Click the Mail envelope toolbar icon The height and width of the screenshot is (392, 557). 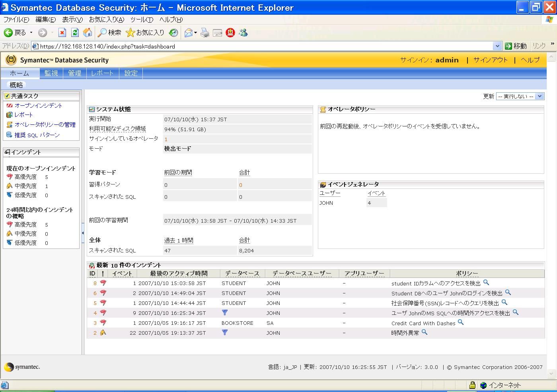pyautogui.click(x=189, y=33)
